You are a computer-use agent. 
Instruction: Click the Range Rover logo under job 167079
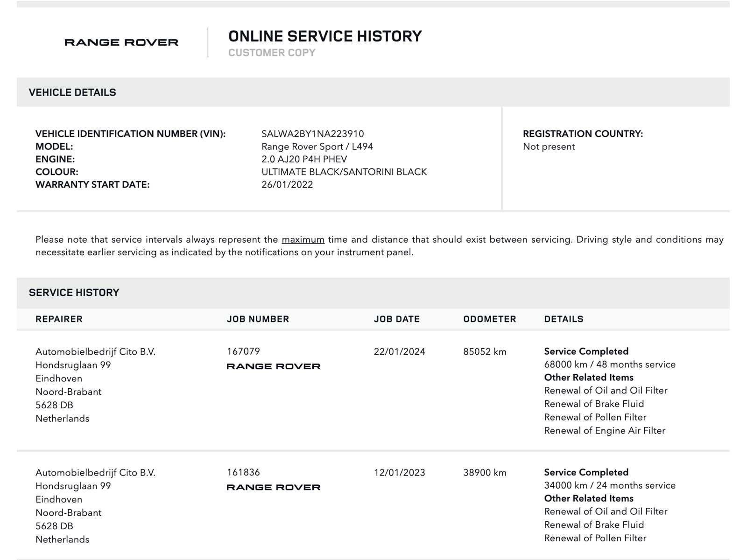click(x=274, y=366)
